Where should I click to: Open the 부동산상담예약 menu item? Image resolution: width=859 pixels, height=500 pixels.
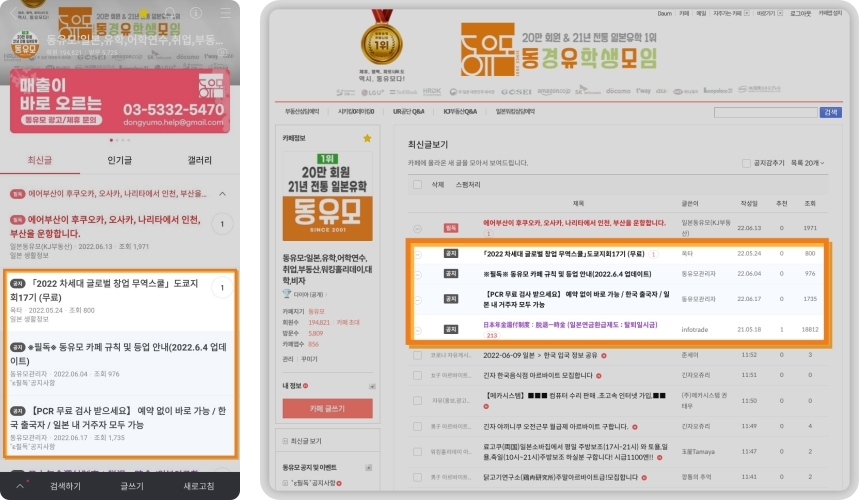pyautogui.click(x=302, y=111)
